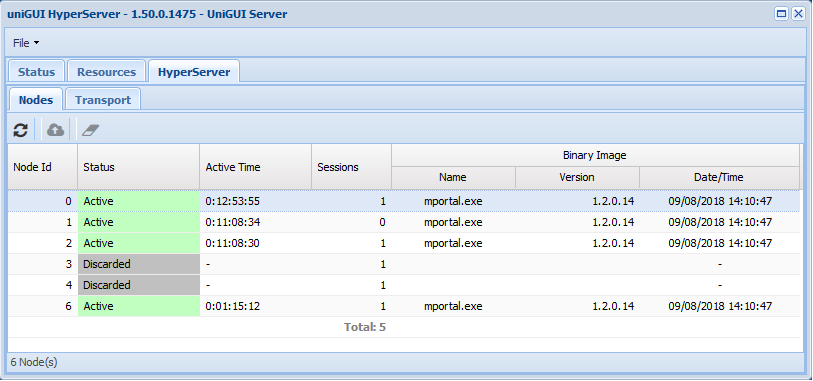The image size is (813, 381).
Task: Select the Nodes sub-tab
Action: tap(36, 100)
